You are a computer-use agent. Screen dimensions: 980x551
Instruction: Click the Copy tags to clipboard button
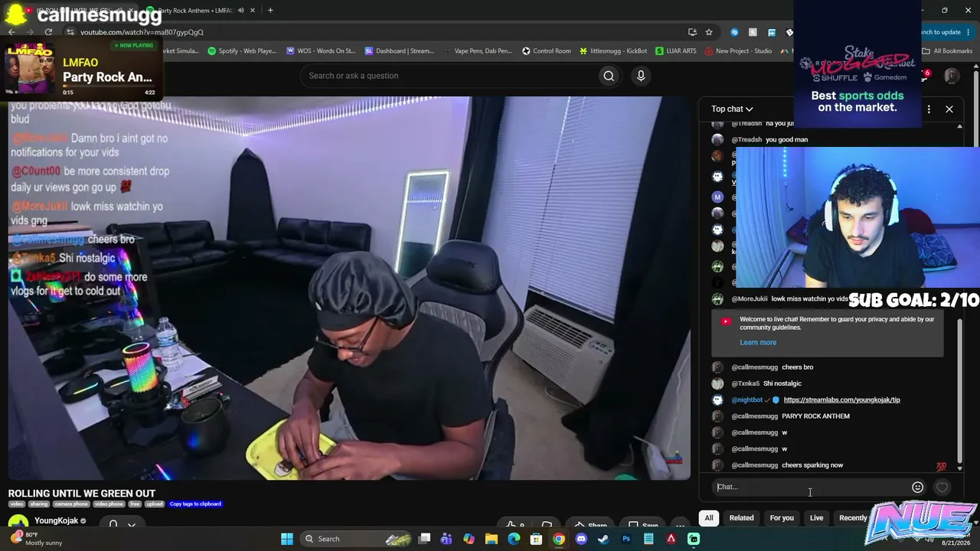195,504
